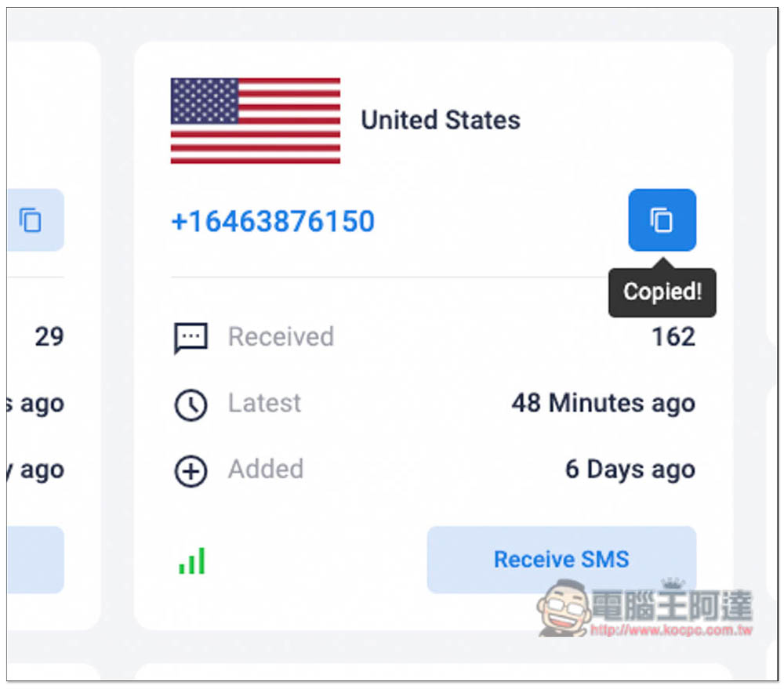
Task: Click the '6 Days ago' value
Action: coord(630,470)
